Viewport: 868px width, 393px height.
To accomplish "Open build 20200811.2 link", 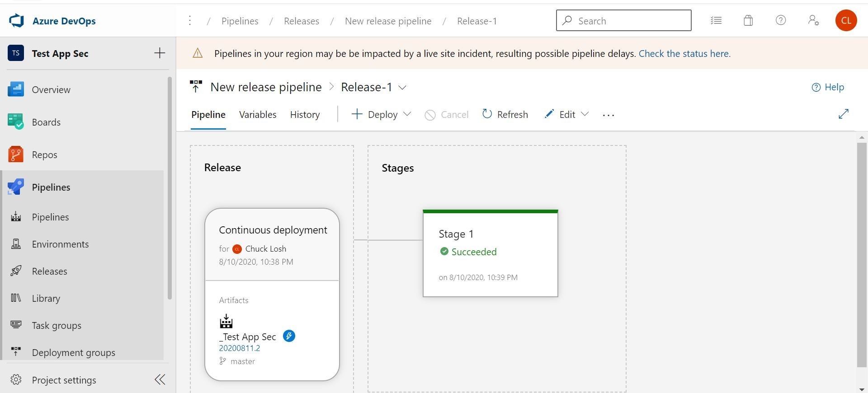I will pyautogui.click(x=240, y=348).
